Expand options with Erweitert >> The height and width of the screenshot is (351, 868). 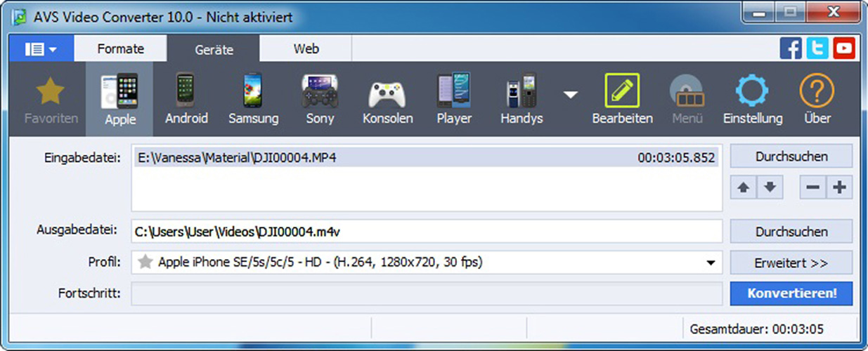(x=791, y=263)
